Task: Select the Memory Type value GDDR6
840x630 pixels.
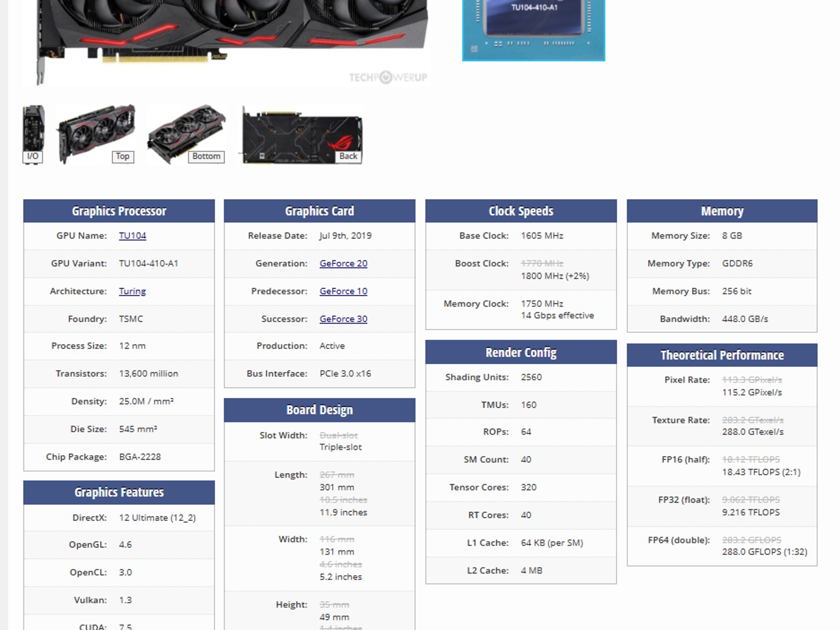Action: tap(737, 263)
